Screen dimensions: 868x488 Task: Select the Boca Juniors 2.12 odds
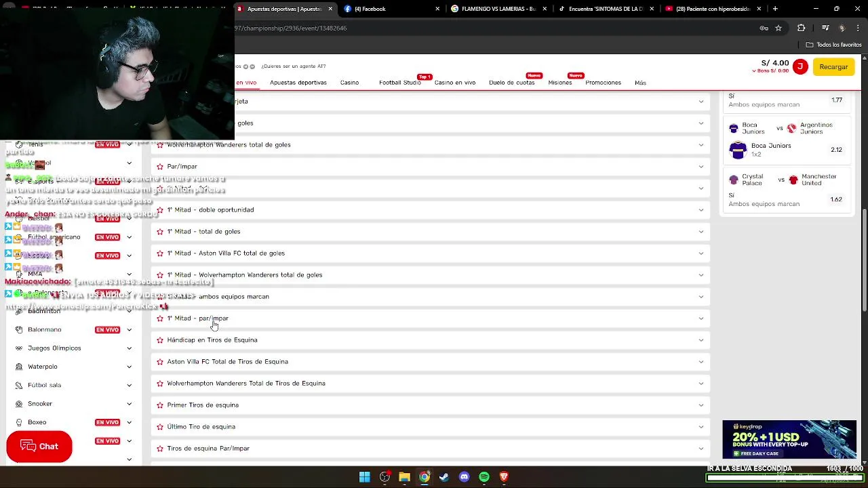coord(837,150)
